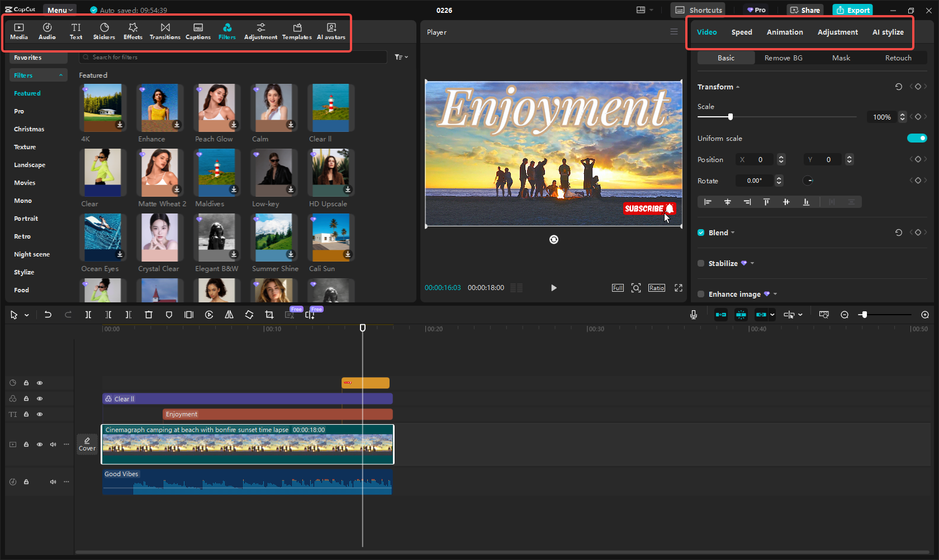Switch to the Animation tab

pos(784,32)
